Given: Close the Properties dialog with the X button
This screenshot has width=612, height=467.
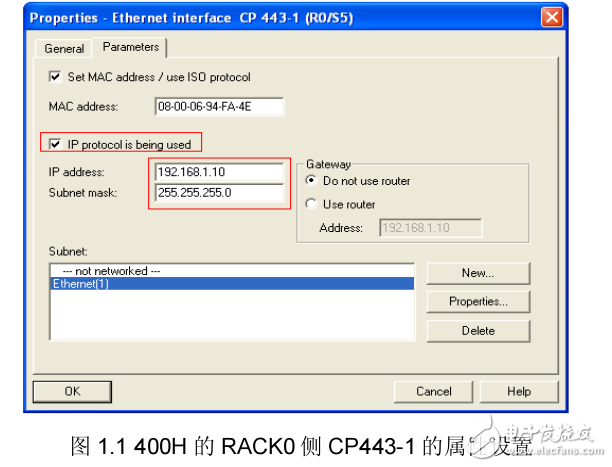Looking at the screenshot, I should 550,18.
